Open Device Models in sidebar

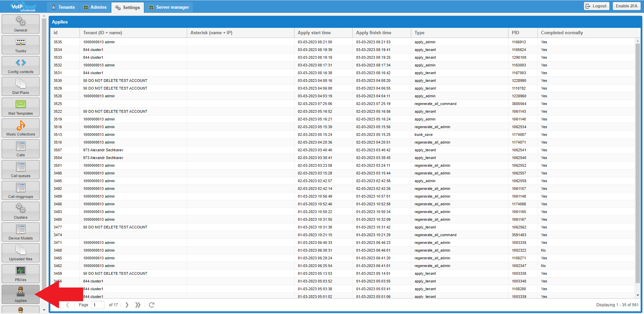pyautogui.click(x=20, y=232)
